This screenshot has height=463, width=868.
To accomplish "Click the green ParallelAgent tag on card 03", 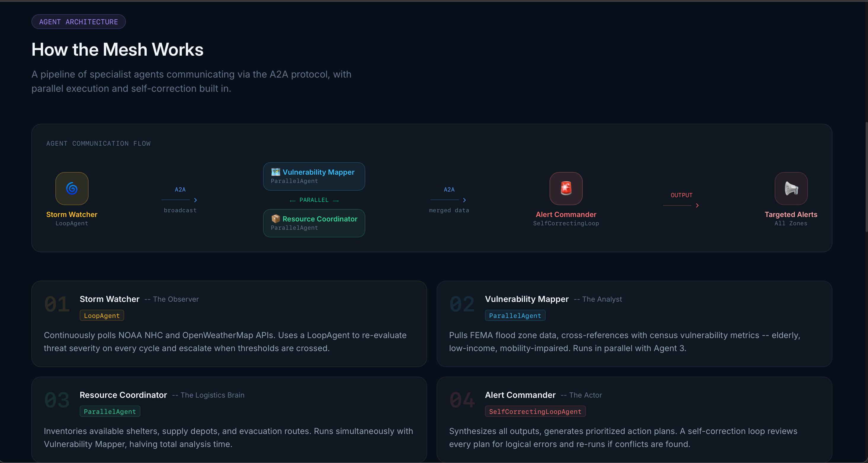I will click(110, 411).
